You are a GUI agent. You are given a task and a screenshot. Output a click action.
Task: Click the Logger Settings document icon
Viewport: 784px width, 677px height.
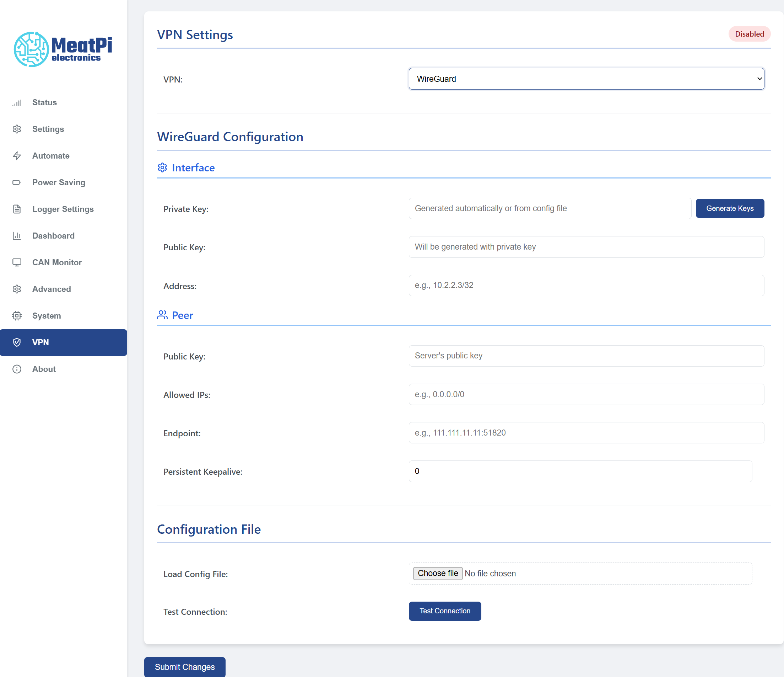click(x=17, y=209)
